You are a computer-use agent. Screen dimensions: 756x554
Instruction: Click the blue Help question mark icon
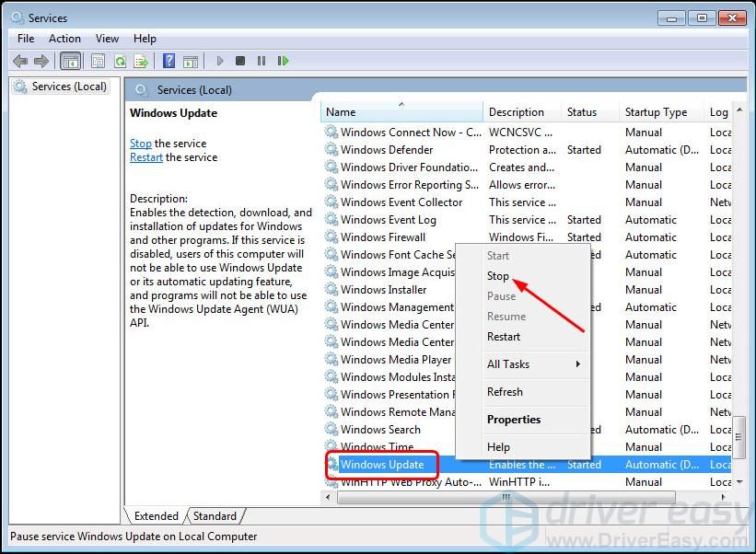pos(169,61)
